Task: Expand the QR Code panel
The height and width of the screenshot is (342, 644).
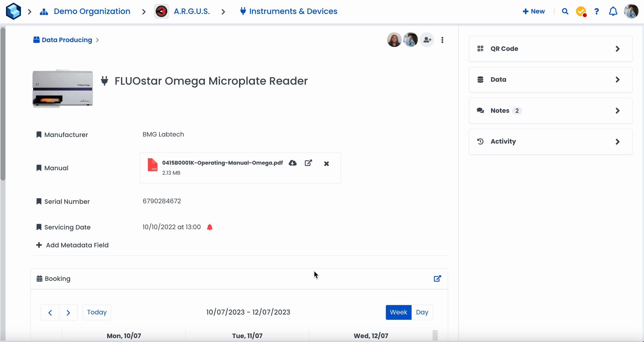Action: pyautogui.click(x=551, y=49)
